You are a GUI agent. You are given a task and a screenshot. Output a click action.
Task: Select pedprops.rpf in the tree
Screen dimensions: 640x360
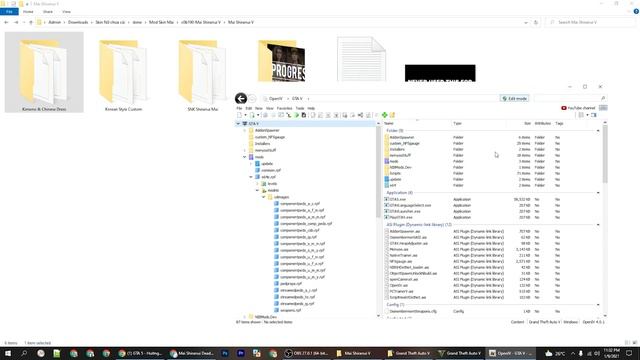pyautogui.click(x=291, y=284)
